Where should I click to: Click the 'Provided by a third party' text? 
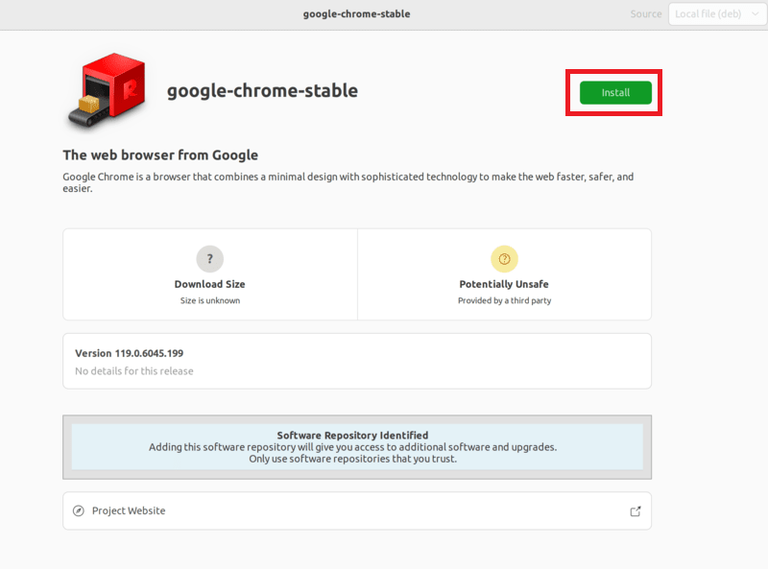[x=504, y=301]
